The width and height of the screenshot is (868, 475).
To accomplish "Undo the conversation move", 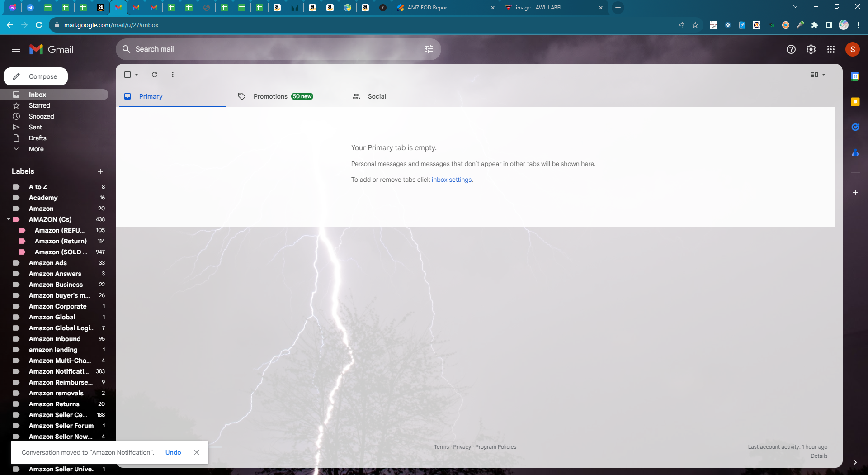I will pyautogui.click(x=173, y=452).
